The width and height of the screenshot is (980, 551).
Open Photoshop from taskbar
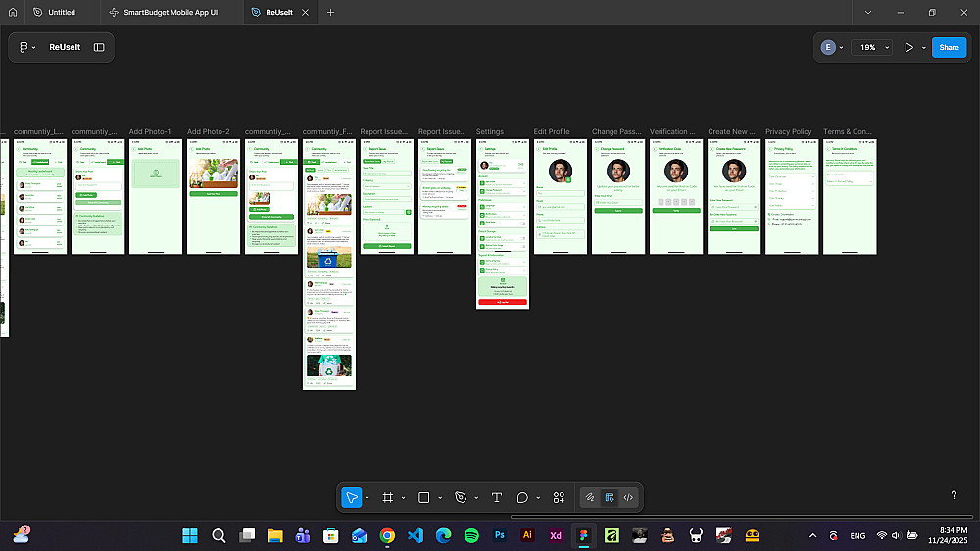(x=500, y=536)
